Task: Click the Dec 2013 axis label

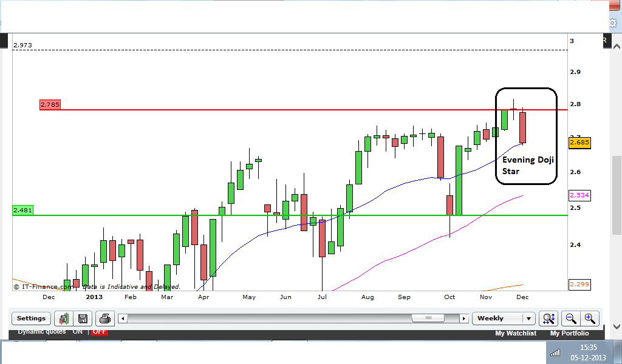Action: click(522, 297)
